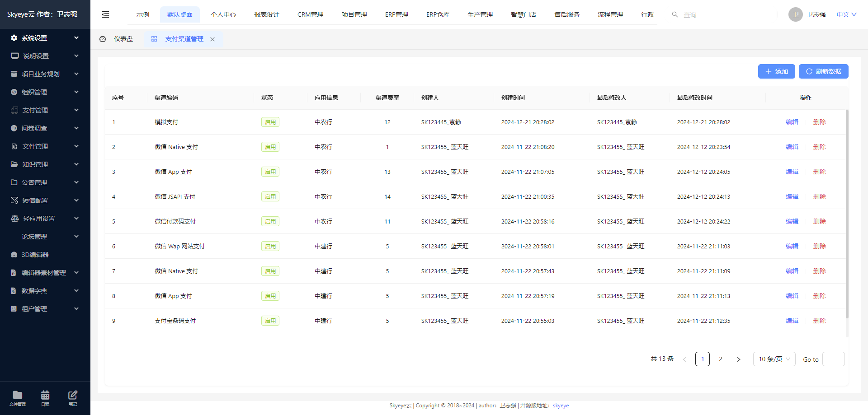This screenshot has width=868, height=415.
Task: Open the 中文 language dropdown
Action: [844, 14]
